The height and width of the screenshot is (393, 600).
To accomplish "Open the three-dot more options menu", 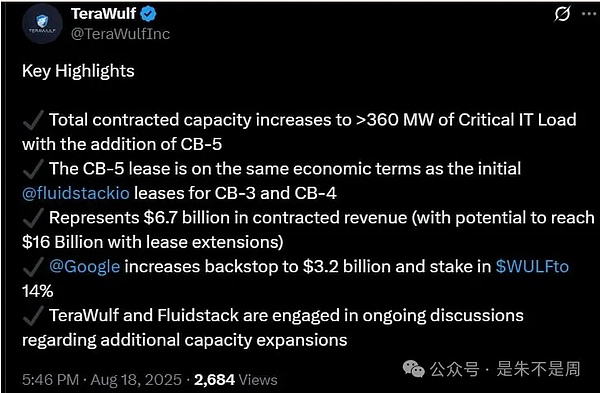I will click(589, 14).
